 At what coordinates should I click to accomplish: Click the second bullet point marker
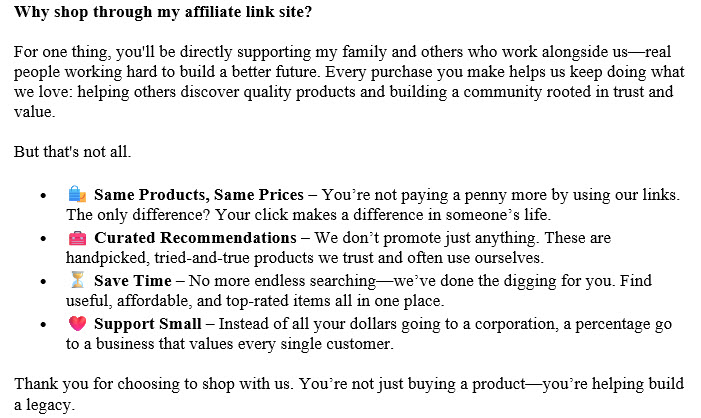pyautogui.click(x=43, y=238)
